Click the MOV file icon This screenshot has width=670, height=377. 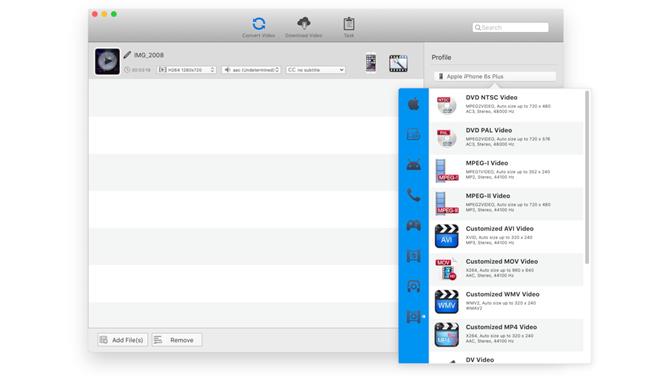click(447, 269)
